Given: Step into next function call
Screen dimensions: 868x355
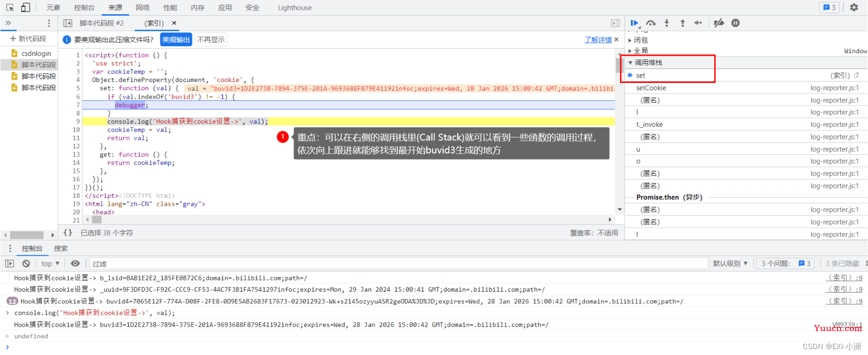Looking at the screenshot, I should pos(667,23).
